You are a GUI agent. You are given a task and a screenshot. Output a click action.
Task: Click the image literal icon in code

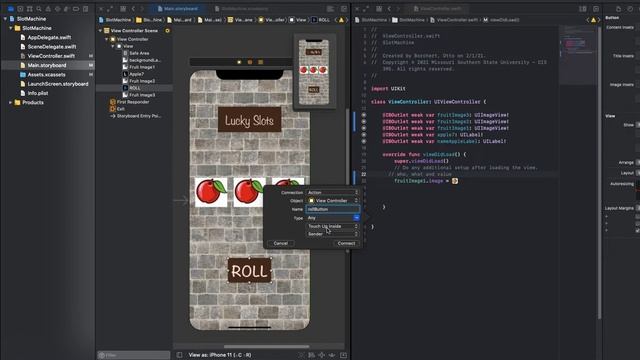(455, 180)
